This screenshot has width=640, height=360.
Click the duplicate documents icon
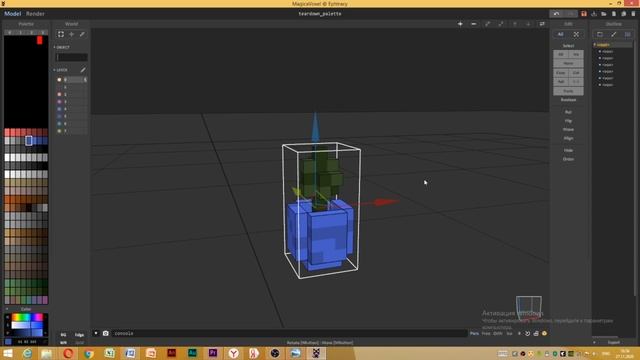(x=623, y=14)
